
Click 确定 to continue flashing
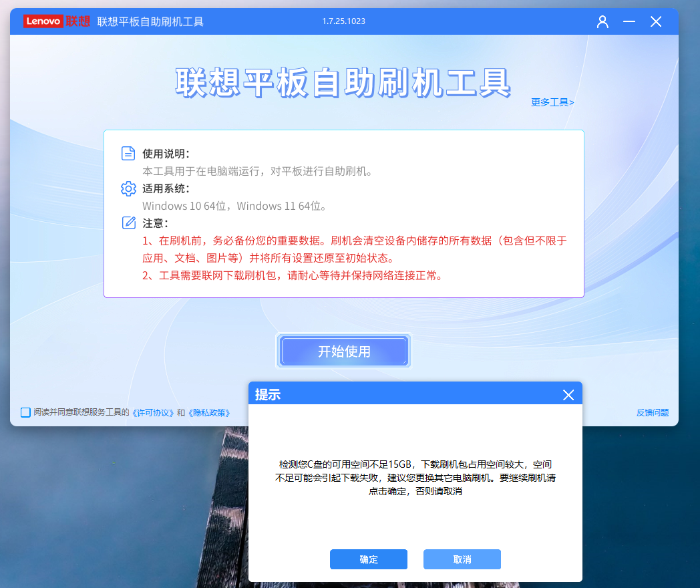pyautogui.click(x=368, y=559)
